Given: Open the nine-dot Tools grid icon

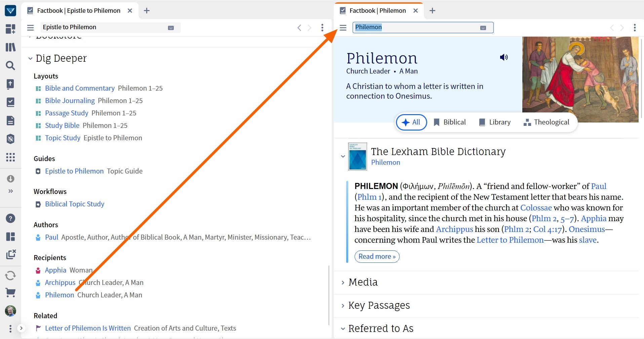Looking at the screenshot, I should coord(10,157).
